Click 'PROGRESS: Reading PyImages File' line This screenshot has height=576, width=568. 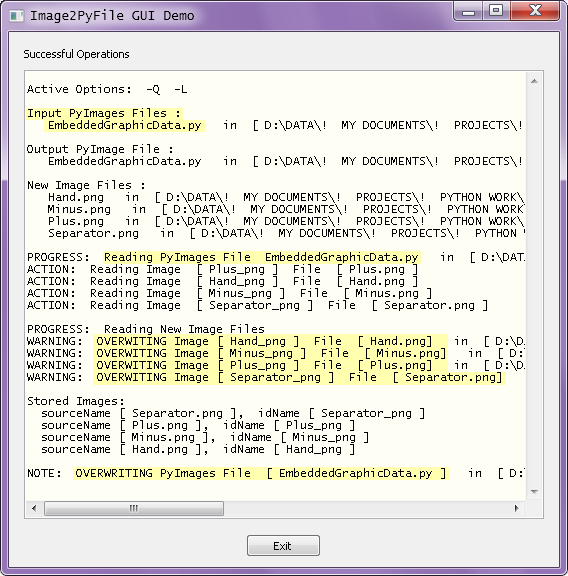pyautogui.click(x=276, y=257)
